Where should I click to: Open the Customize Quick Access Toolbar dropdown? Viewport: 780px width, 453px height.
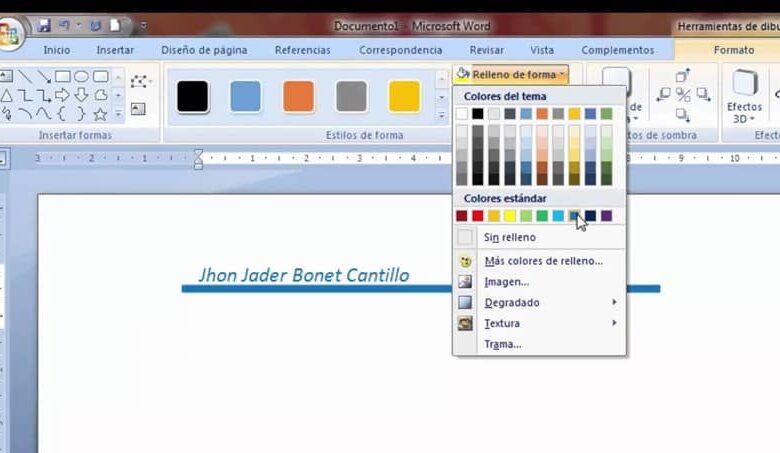[x=143, y=25]
